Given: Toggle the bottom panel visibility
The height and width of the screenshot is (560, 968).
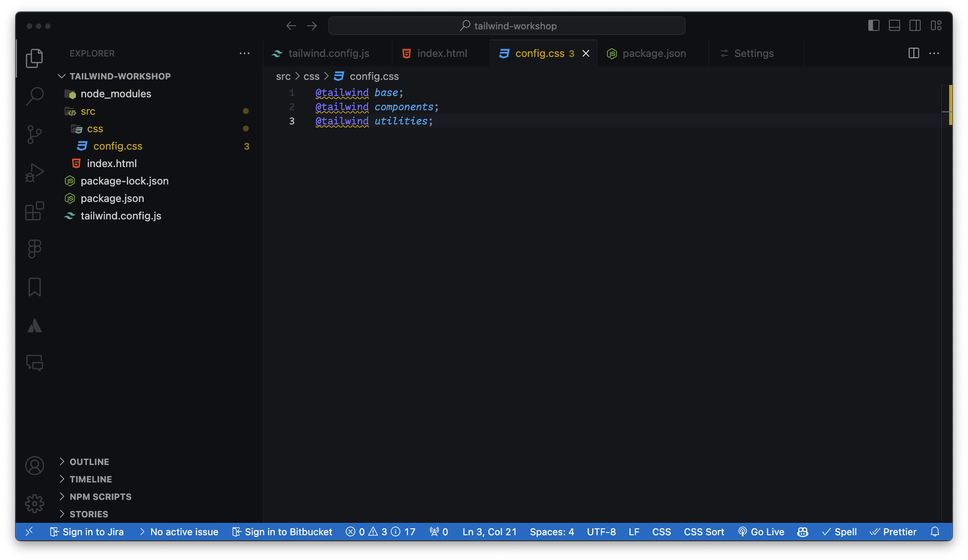Looking at the screenshot, I should point(894,26).
